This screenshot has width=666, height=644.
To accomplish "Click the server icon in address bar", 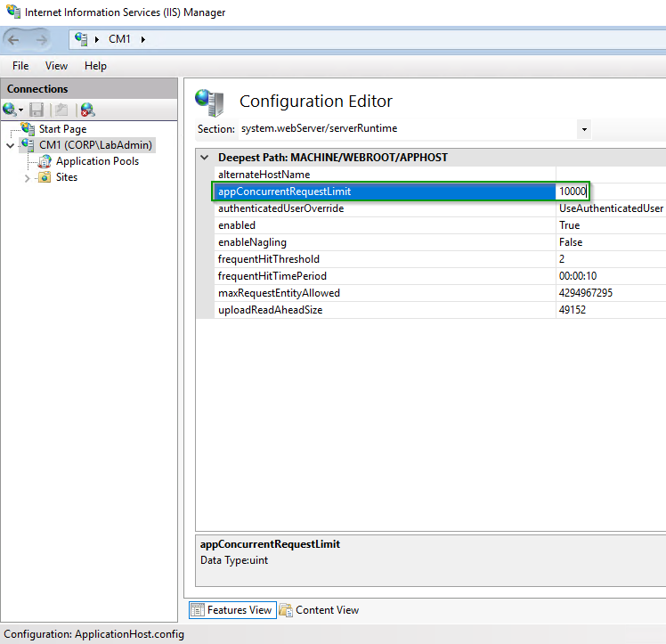I will click(x=81, y=39).
